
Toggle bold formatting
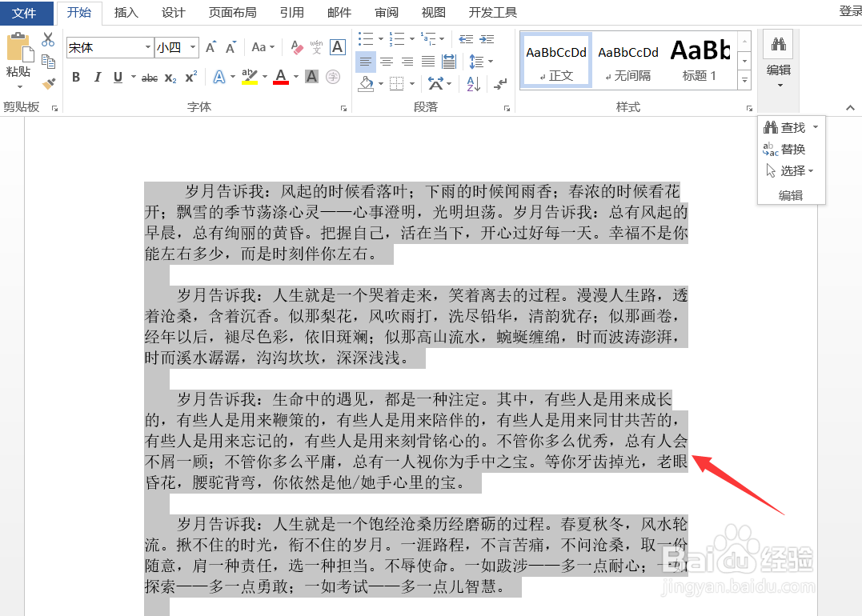(76, 78)
